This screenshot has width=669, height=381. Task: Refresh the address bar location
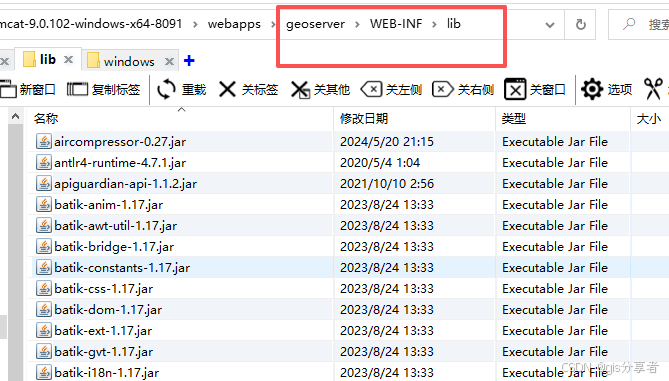click(x=581, y=24)
